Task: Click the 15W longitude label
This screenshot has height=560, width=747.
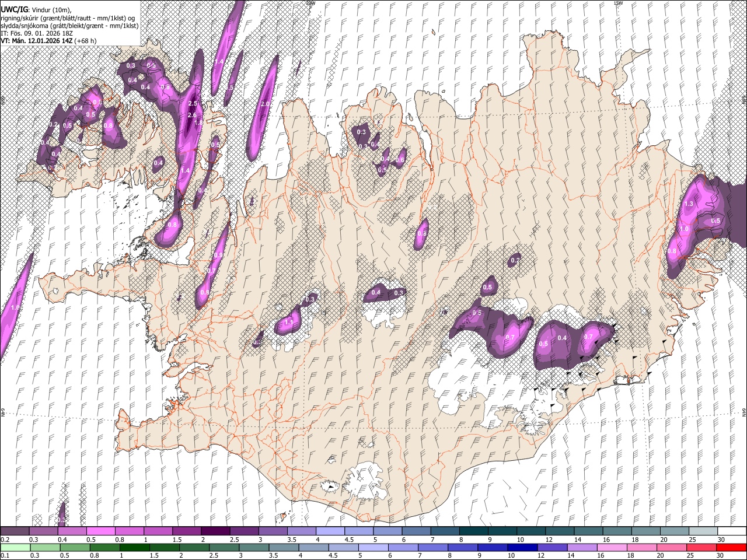Action: tap(617, 3)
